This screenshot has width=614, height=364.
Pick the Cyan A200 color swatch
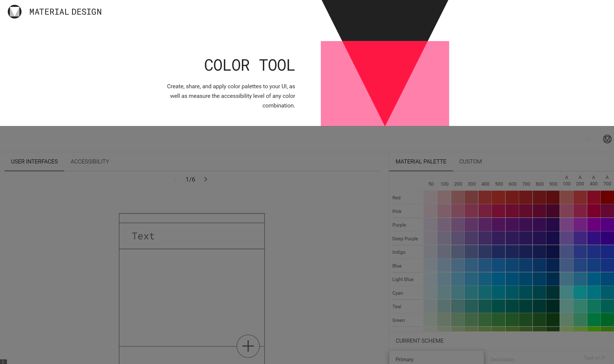(x=580, y=293)
